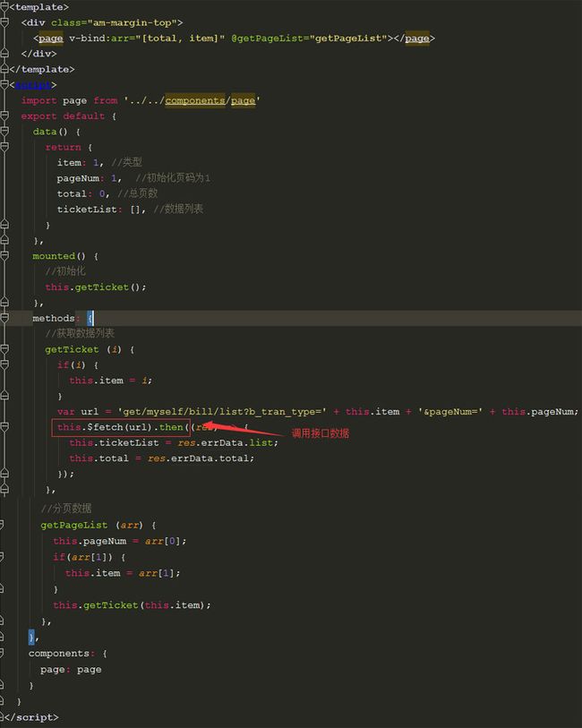Click the '&pageNum=' string literal

tap(450, 411)
